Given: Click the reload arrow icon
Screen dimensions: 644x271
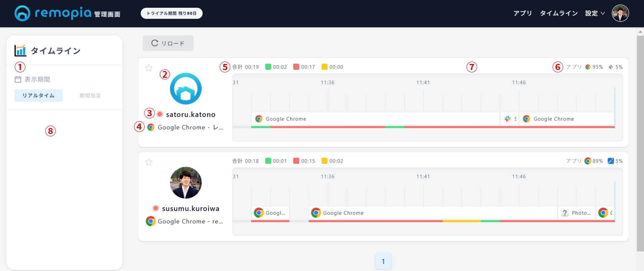Looking at the screenshot, I should (155, 43).
